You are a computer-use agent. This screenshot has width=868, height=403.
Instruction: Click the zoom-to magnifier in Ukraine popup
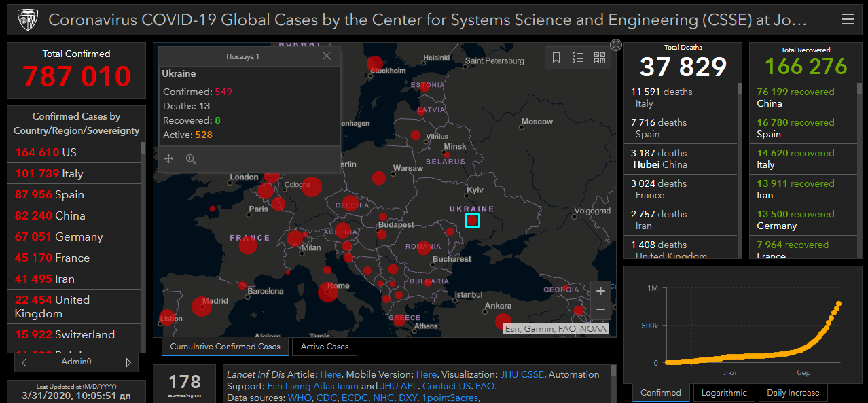(191, 159)
